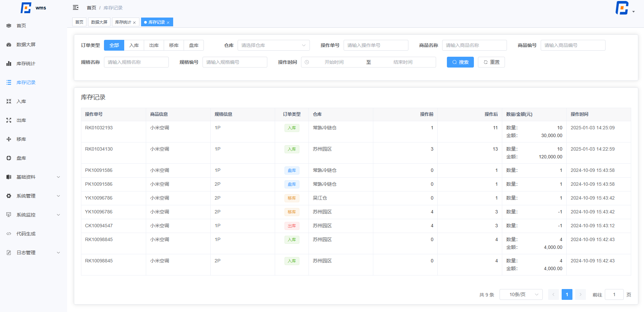Screen dimensions: 644x312
Task: Click the 代码生成 code icon in sidebar
Action: tap(9, 234)
